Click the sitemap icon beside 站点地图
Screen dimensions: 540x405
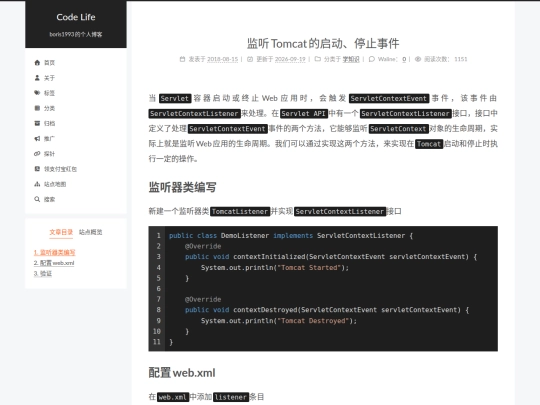pos(37,184)
